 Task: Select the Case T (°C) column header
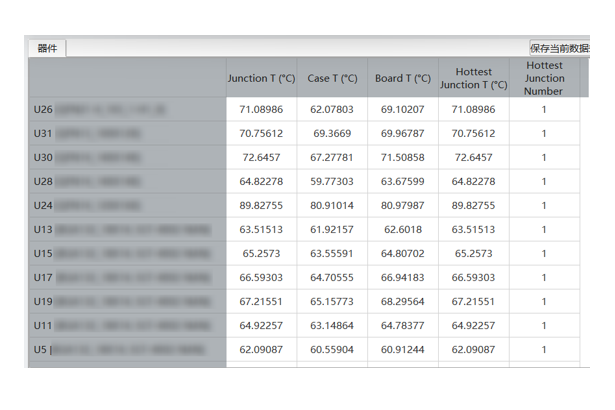click(332, 78)
